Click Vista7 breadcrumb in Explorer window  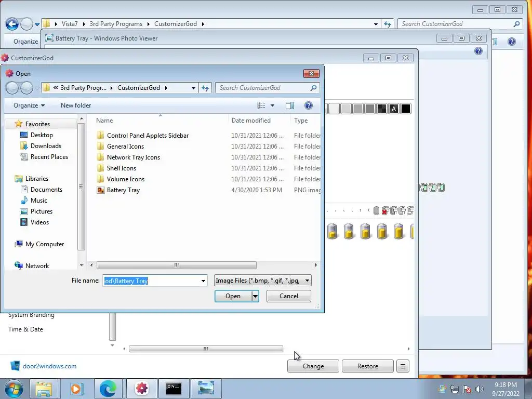(x=70, y=24)
